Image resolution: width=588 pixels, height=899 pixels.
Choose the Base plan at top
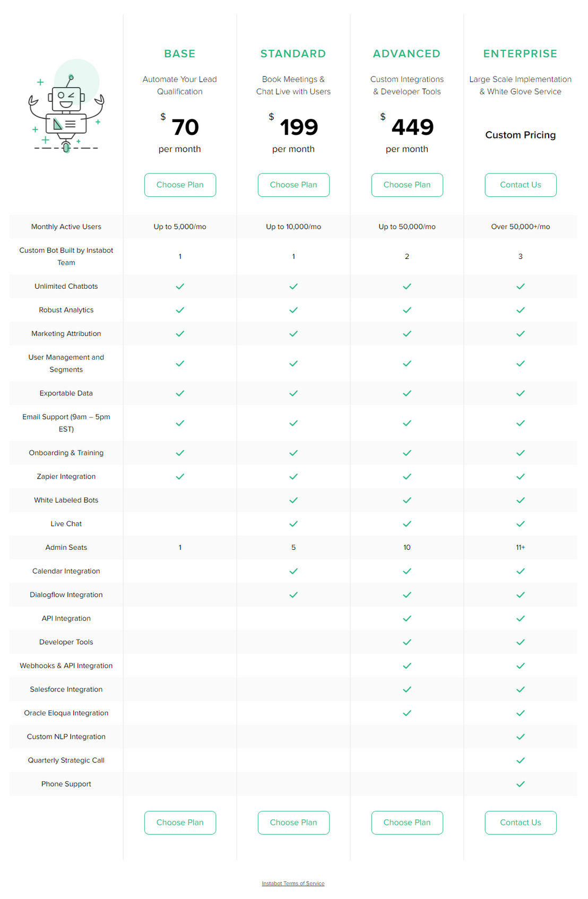(x=180, y=185)
